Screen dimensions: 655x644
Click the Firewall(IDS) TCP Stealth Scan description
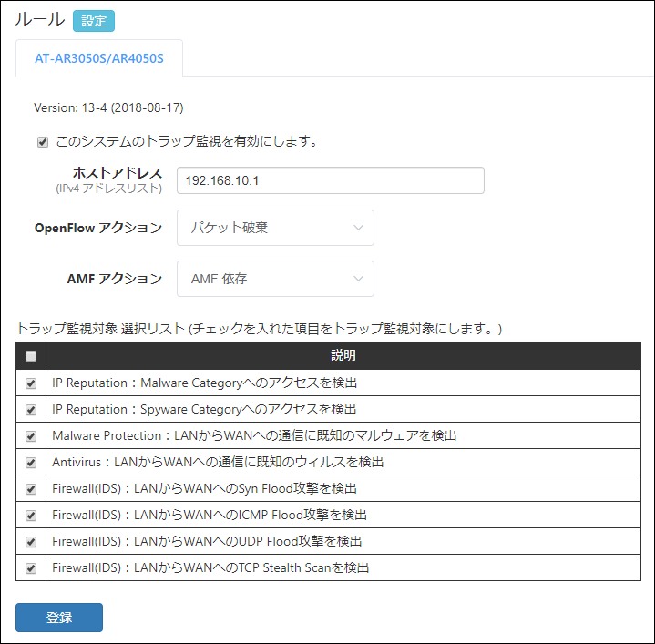(x=210, y=568)
